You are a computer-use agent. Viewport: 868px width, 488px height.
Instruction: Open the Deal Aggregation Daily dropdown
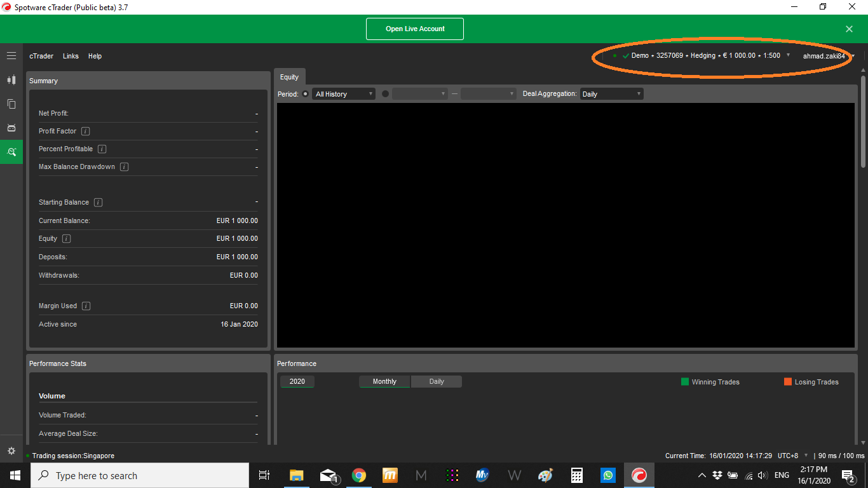612,93
